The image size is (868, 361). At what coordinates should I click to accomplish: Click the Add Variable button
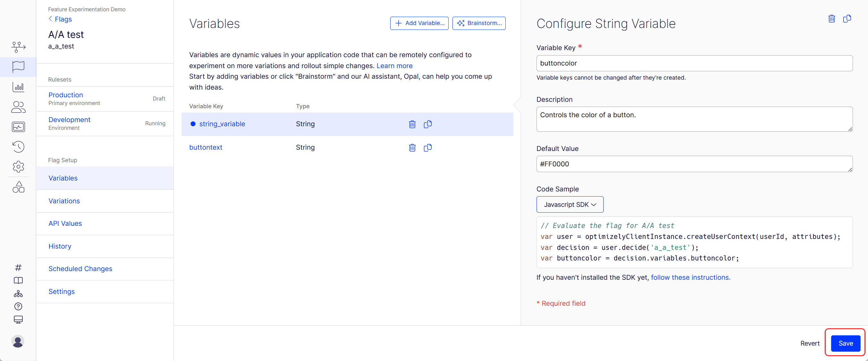tap(419, 23)
